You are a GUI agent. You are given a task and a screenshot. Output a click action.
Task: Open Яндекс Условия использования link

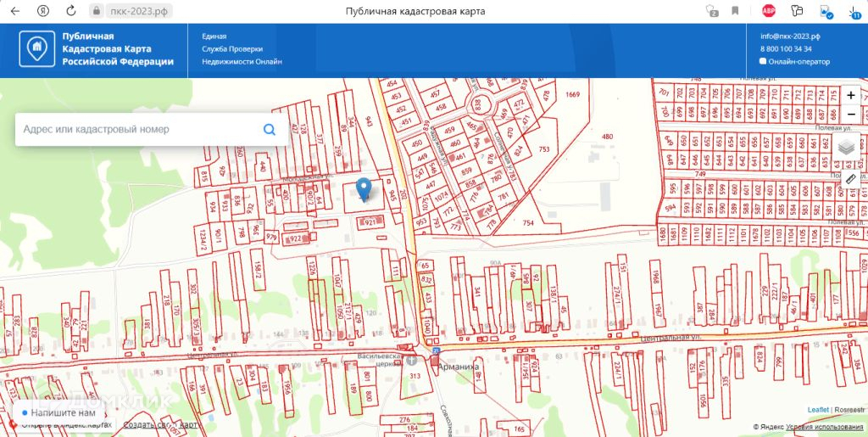coord(825,427)
